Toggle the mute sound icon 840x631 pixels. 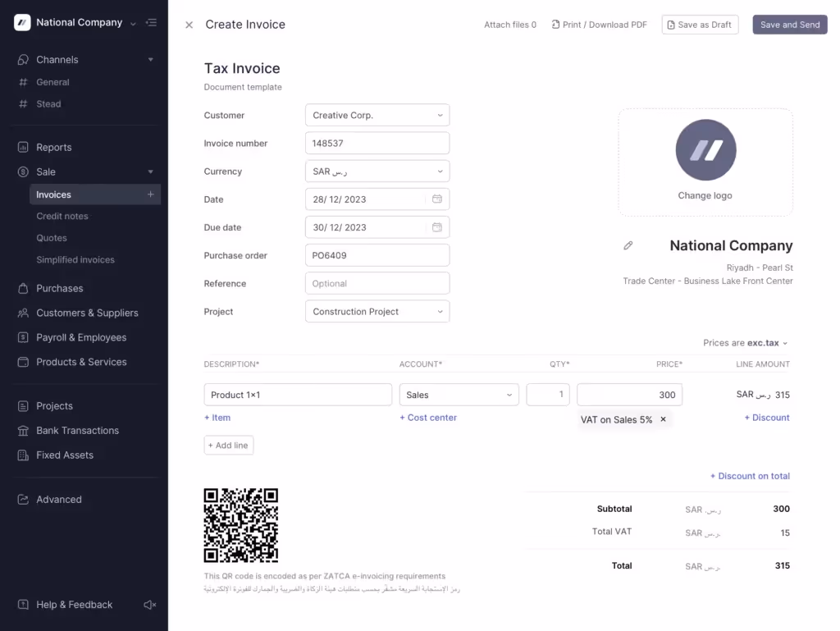[x=150, y=605]
